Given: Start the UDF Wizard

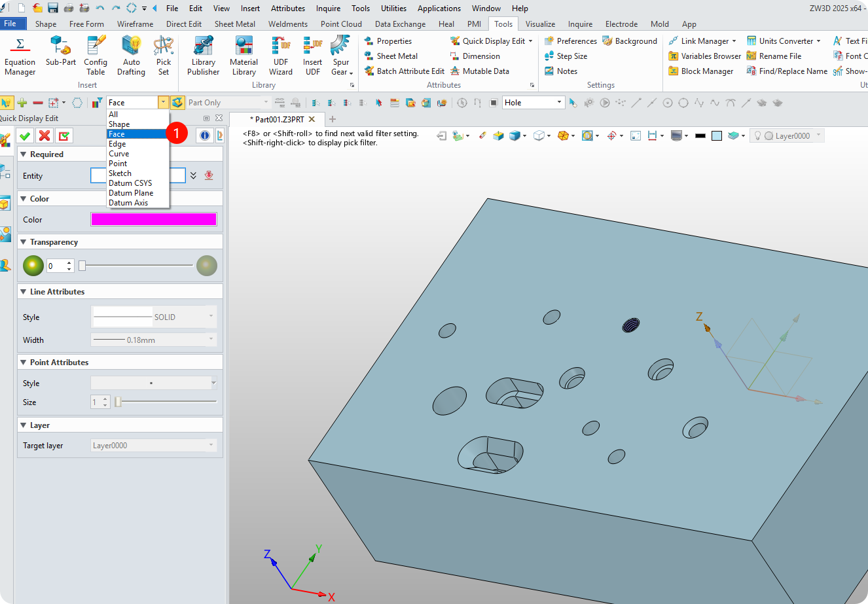Looking at the screenshot, I should [x=281, y=56].
